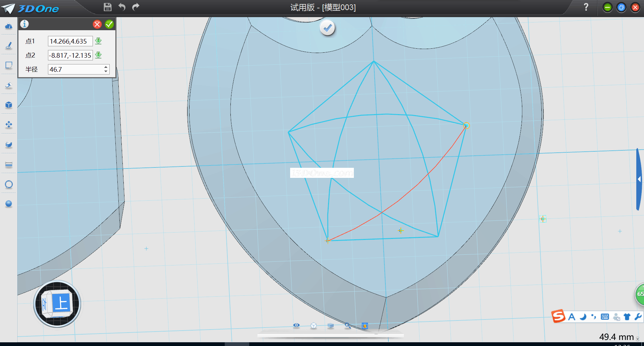This screenshot has width=644, height=346.
Task: Click the measure distance ruler icon
Action: coord(9,164)
